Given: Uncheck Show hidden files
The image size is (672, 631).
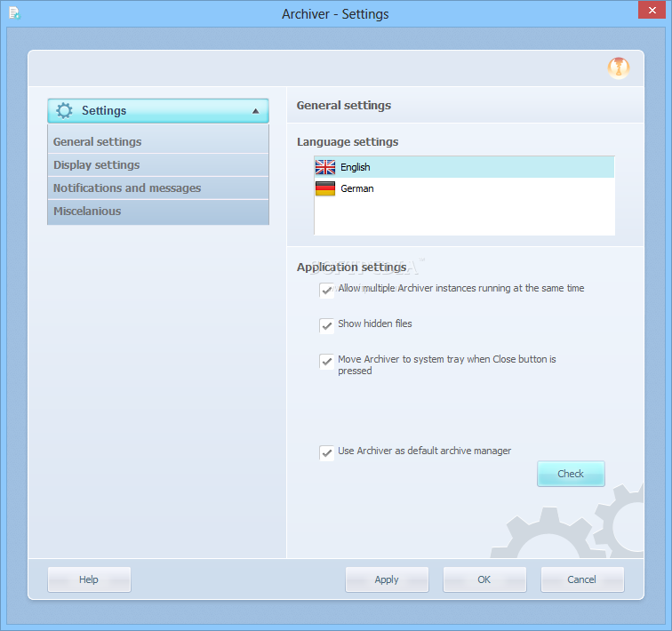Looking at the screenshot, I should click(x=326, y=325).
